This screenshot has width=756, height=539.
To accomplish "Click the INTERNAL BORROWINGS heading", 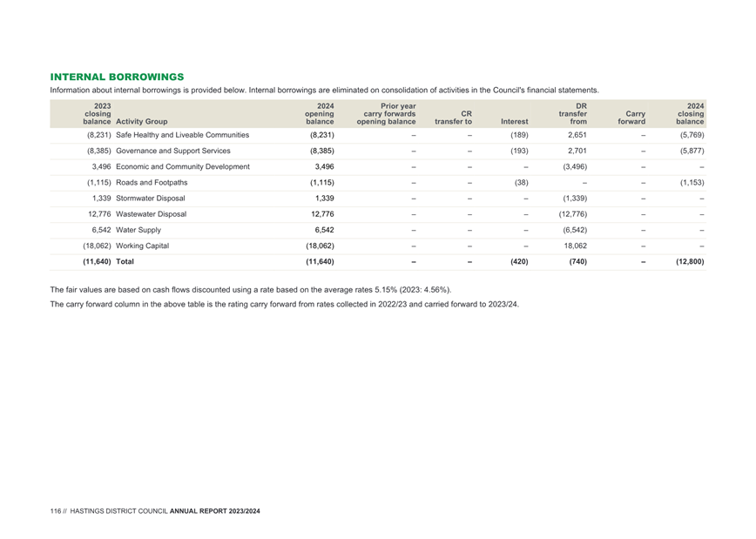I will (118, 77).
